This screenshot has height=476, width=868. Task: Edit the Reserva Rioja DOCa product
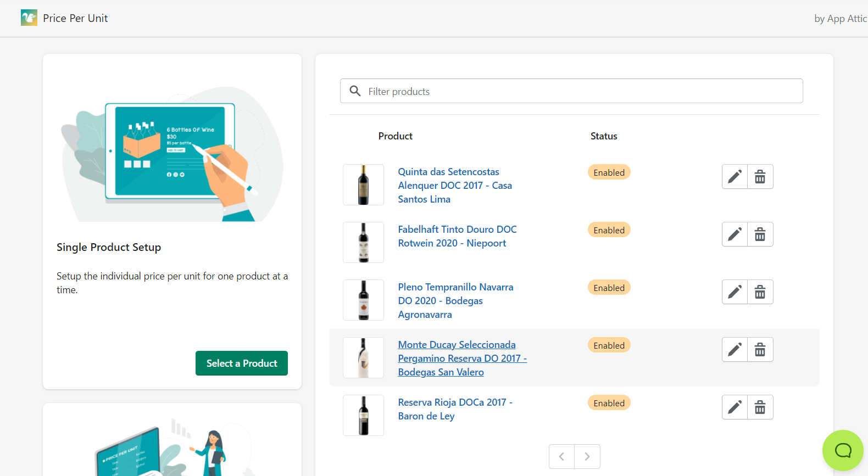[735, 407]
